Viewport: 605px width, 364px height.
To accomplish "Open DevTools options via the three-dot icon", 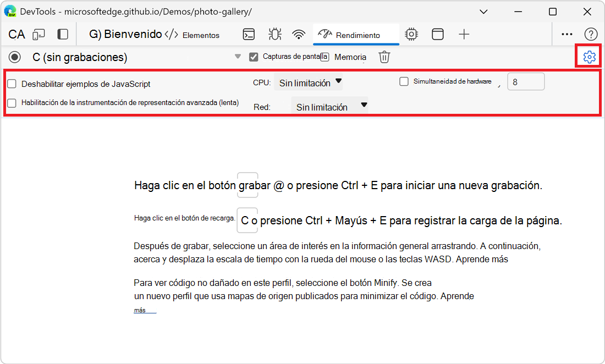I will point(566,34).
